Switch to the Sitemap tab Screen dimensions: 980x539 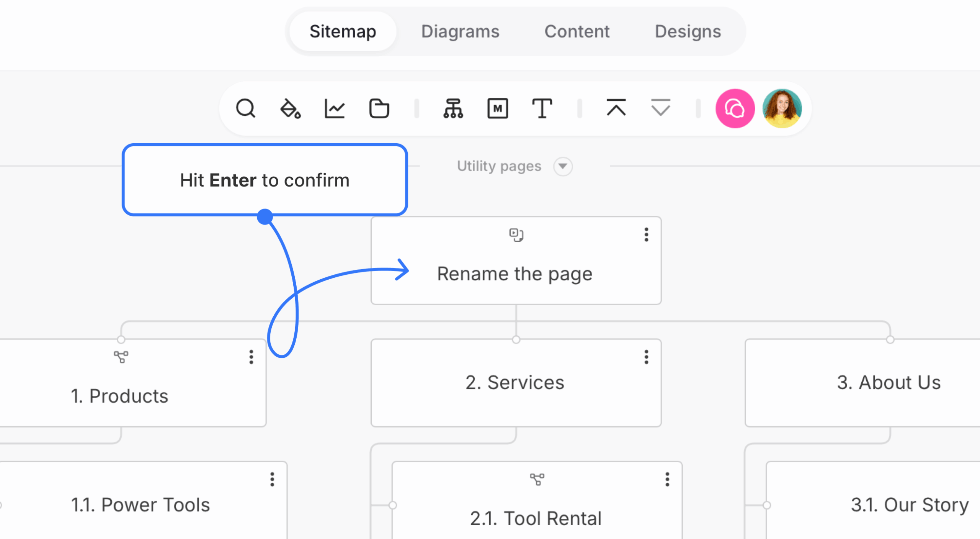(343, 31)
